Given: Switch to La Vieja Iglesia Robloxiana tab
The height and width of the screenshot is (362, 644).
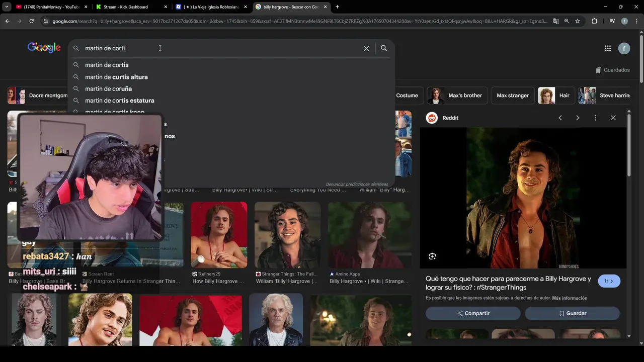Looking at the screenshot, I should [x=211, y=7].
